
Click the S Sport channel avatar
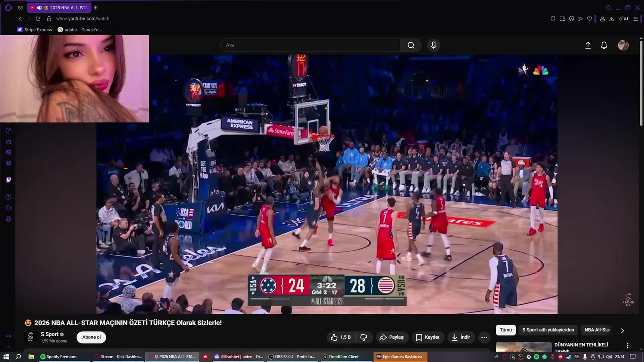pos(30,337)
